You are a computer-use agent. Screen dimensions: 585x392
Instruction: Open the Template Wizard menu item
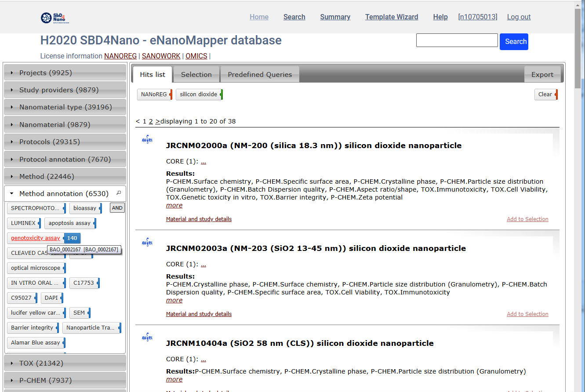(391, 17)
